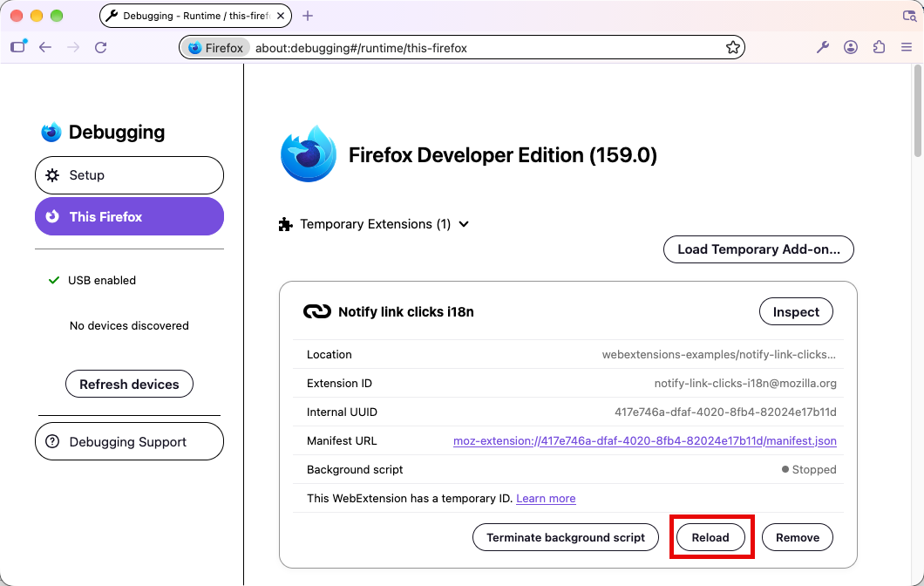The width and height of the screenshot is (924, 586).
Task: Click the Firefox identity badge in address bar
Action: tap(215, 48)
